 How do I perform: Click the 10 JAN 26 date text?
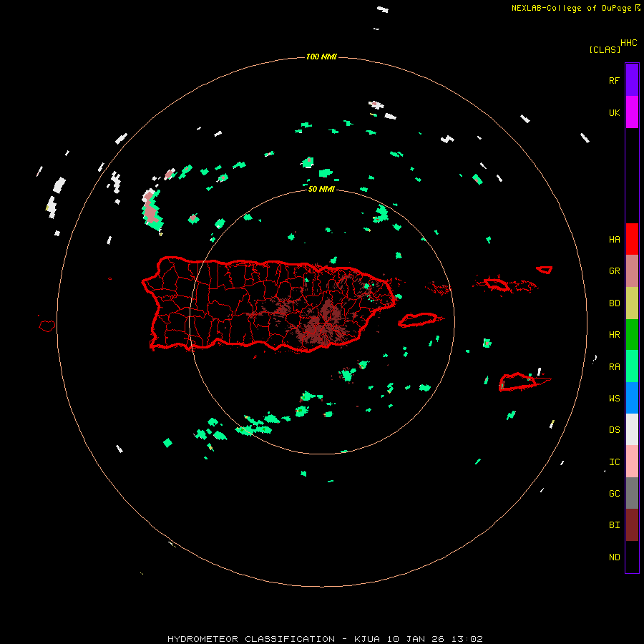(416, 639)
